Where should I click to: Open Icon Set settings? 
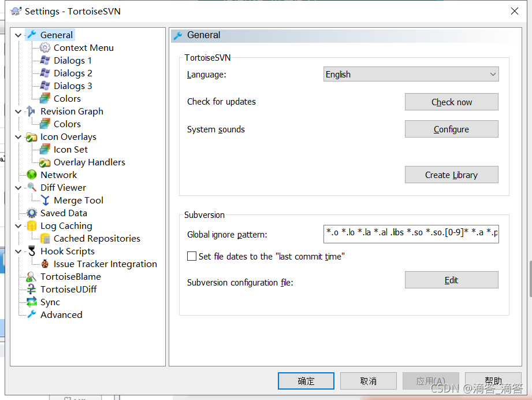point(70,149)
